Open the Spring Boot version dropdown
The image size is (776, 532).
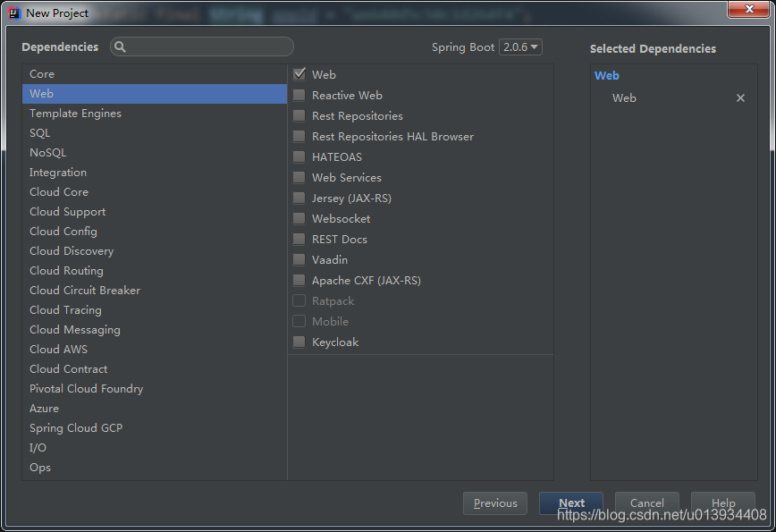pos(520,47)
